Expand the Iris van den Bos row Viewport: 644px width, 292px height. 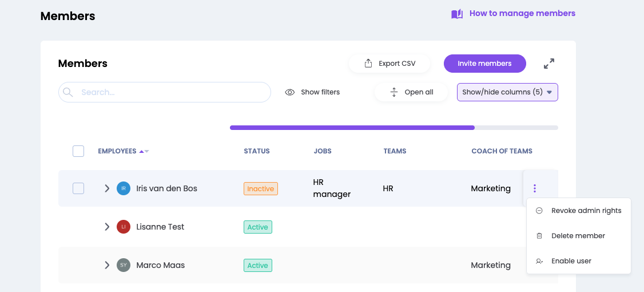point(107,188)
